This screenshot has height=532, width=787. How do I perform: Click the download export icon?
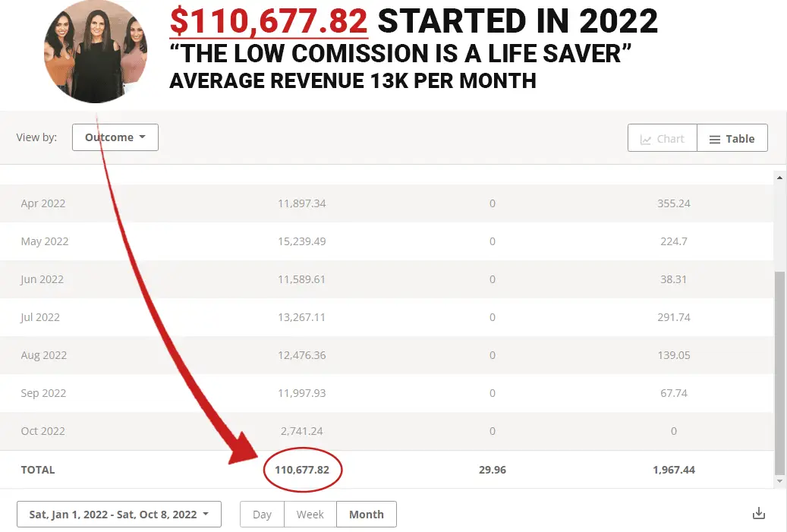(x=758, y=514)
